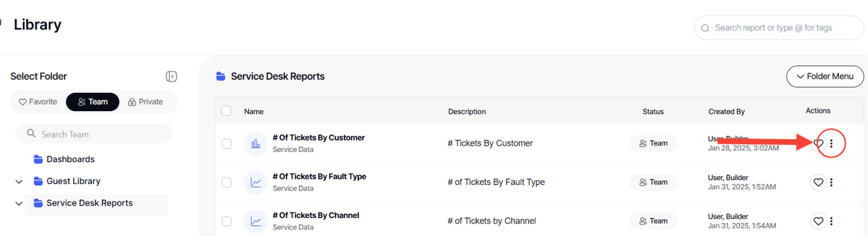Switch to the Favorite folder tab
The width and height of the screenshot is (868, 236).
(x=38, y=102)
